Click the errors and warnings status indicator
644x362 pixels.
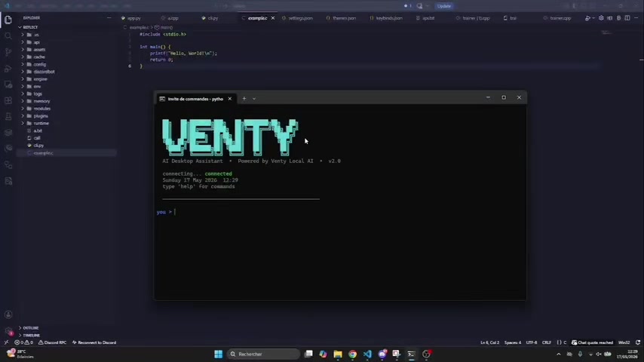24,342
